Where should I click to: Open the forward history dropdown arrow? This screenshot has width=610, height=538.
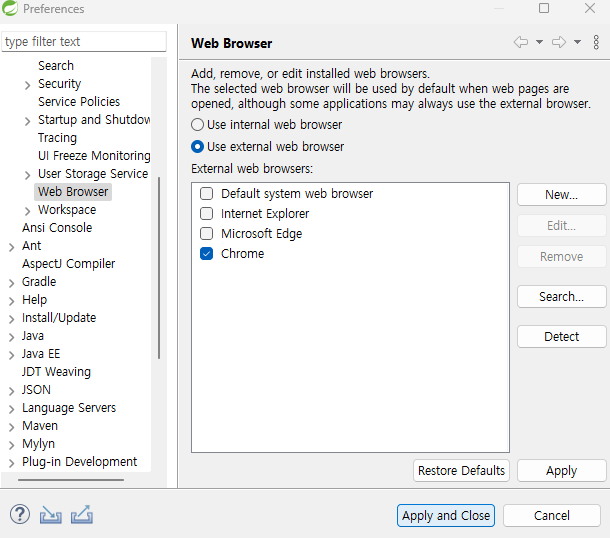pos(577,42)
